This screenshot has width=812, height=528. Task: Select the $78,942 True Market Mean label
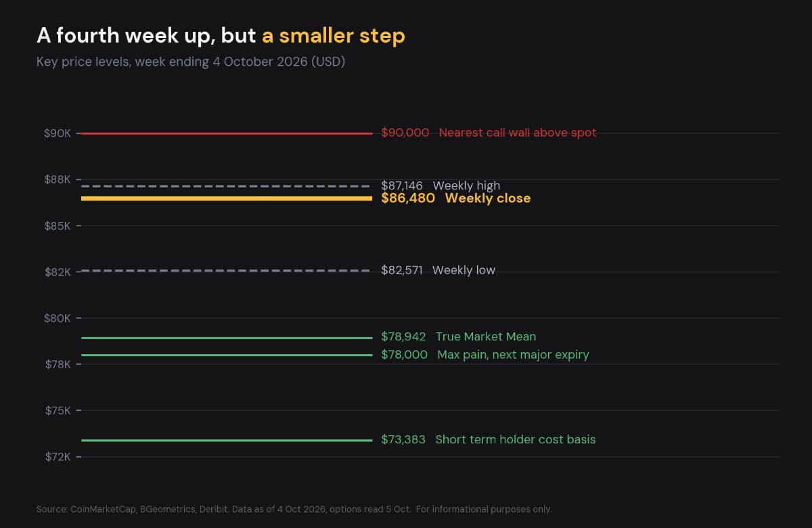pos(458,336)
